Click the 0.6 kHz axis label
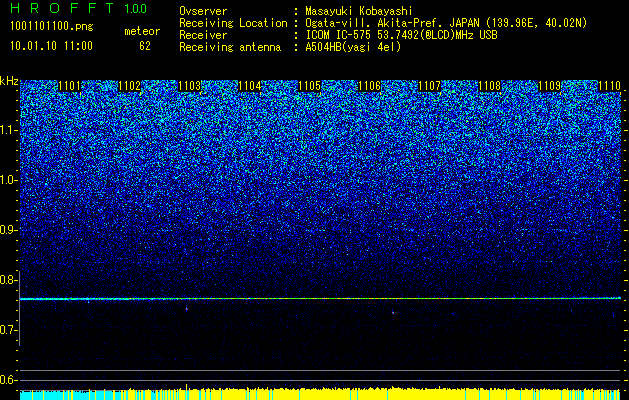Image resolution: width=629 pixels, height=400 pixels. 8,380
